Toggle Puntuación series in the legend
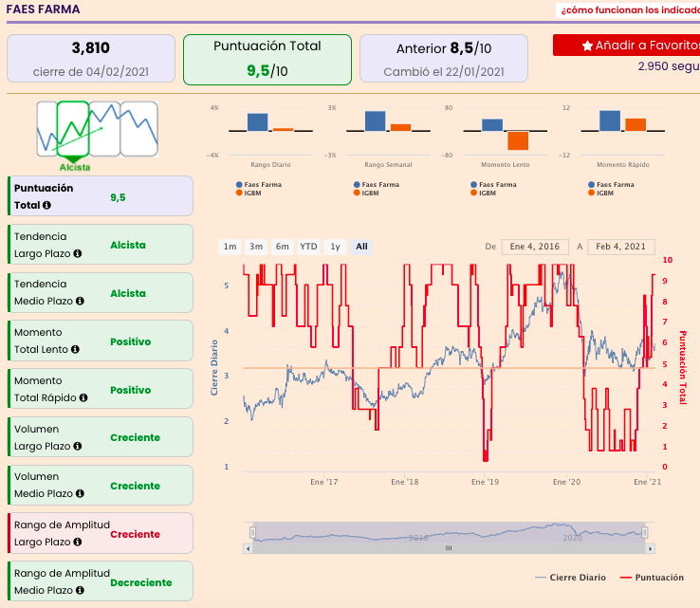 tap(653, 578)
